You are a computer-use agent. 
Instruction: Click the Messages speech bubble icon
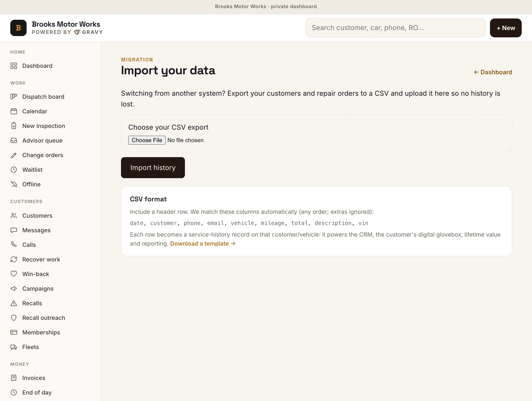[14, 230]
